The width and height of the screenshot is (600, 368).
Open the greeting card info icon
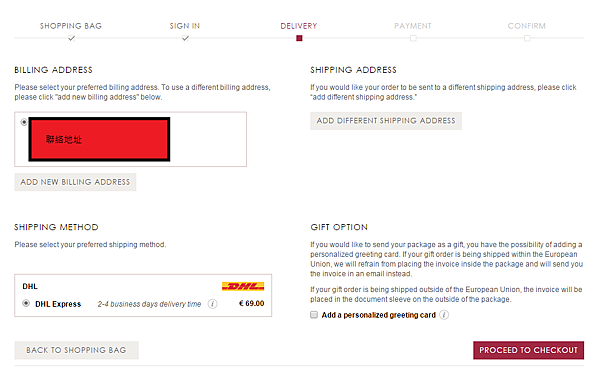444,315
